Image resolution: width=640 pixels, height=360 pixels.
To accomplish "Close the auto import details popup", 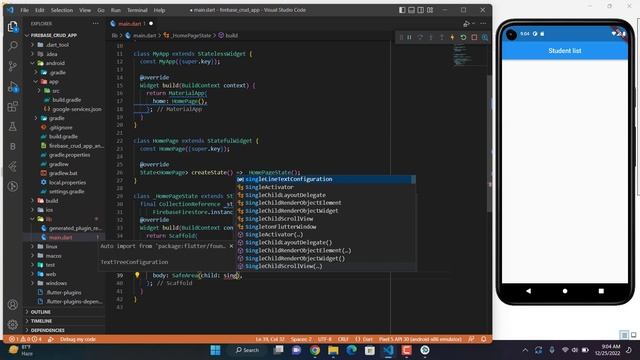I will (231, 246).
